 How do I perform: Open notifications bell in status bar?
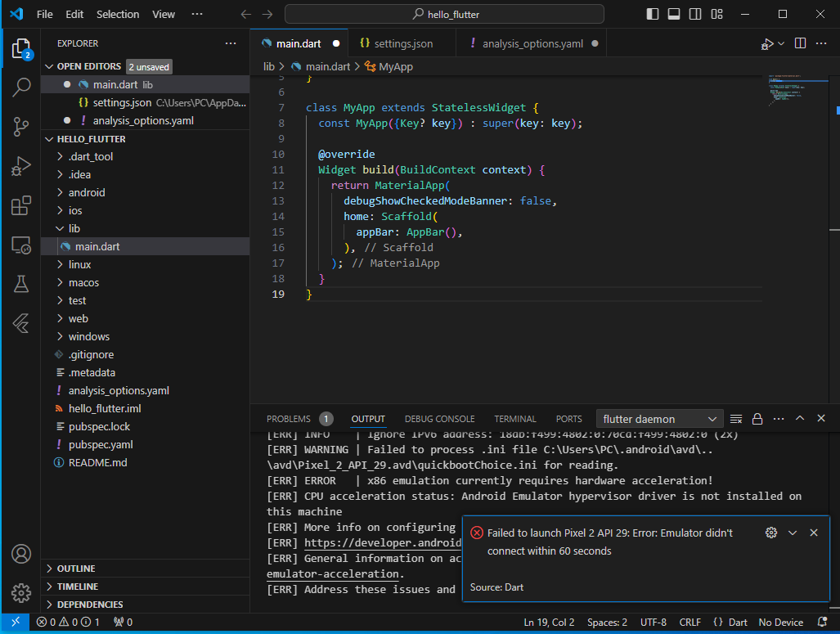(822, 623)
